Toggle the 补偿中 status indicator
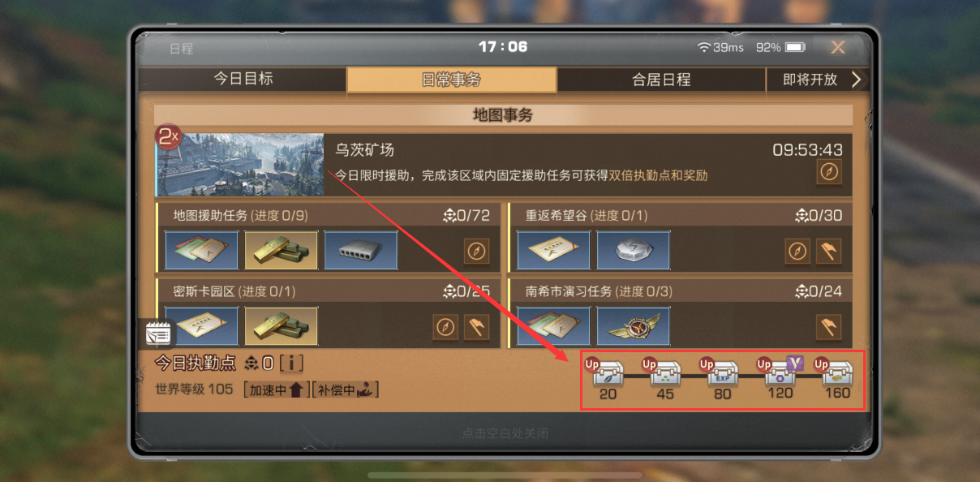Screen dimensions: 980x482 [346, 390]
